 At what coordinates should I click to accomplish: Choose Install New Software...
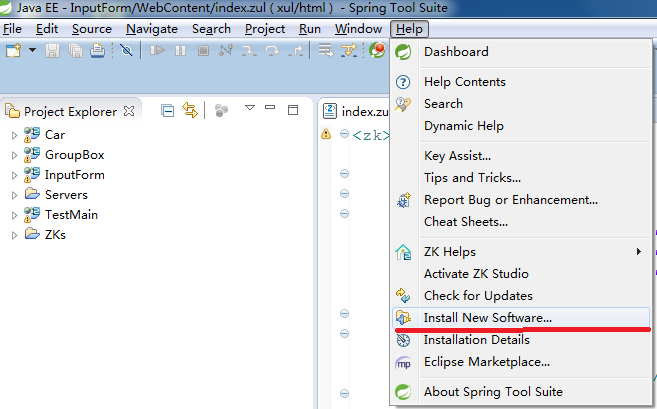coord(521,318)
